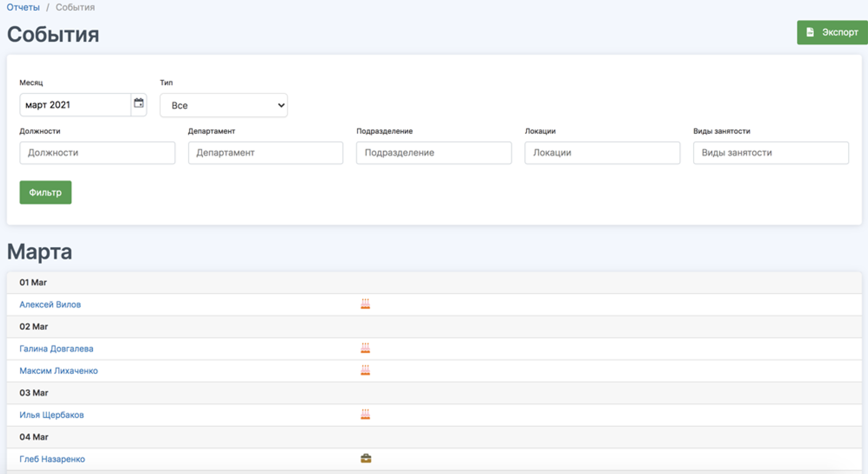Click the Экспорт button
The height and width of the screenshot is (474, 868).
click(x=832, y=32)
